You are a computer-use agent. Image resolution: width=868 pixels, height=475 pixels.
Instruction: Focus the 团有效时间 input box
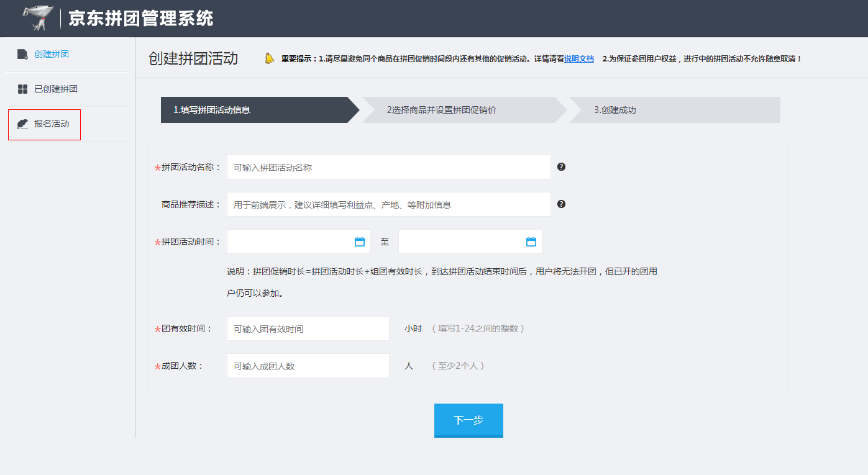point(308,328)
